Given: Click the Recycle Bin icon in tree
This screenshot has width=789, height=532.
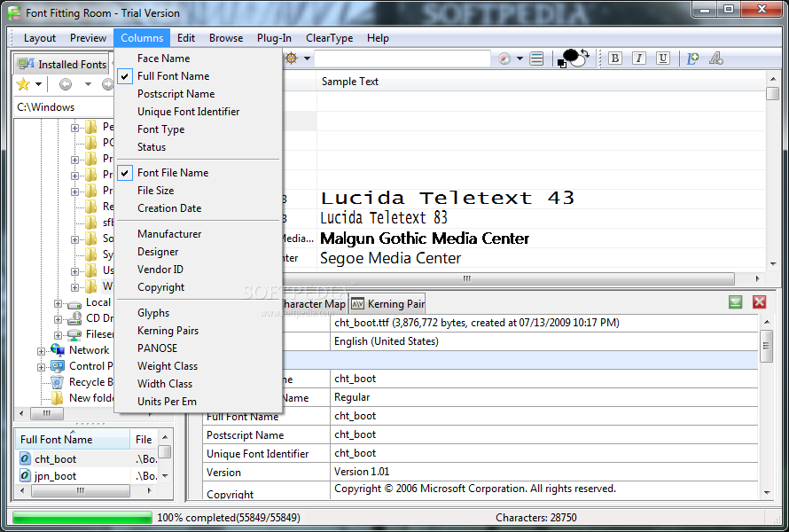Looking at the screenshot, I should pos(58,382).
